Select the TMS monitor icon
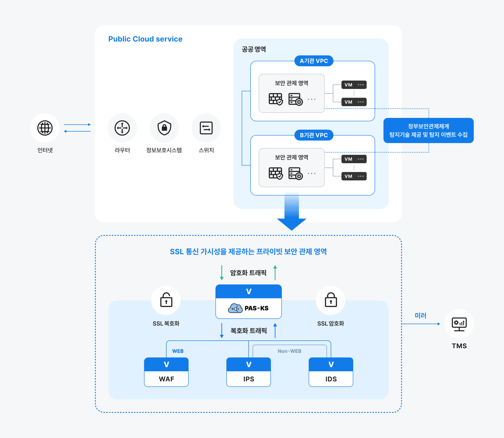 coord(459,324)
